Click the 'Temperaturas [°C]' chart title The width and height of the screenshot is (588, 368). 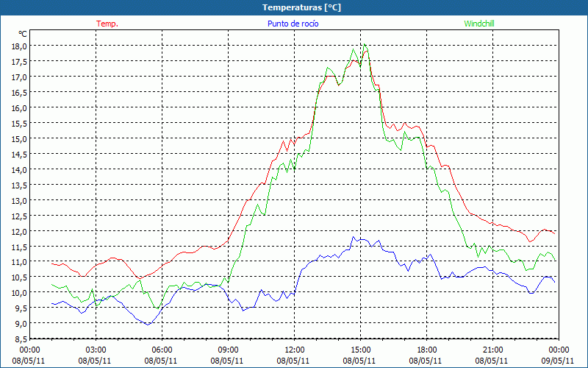click(301, 7)
